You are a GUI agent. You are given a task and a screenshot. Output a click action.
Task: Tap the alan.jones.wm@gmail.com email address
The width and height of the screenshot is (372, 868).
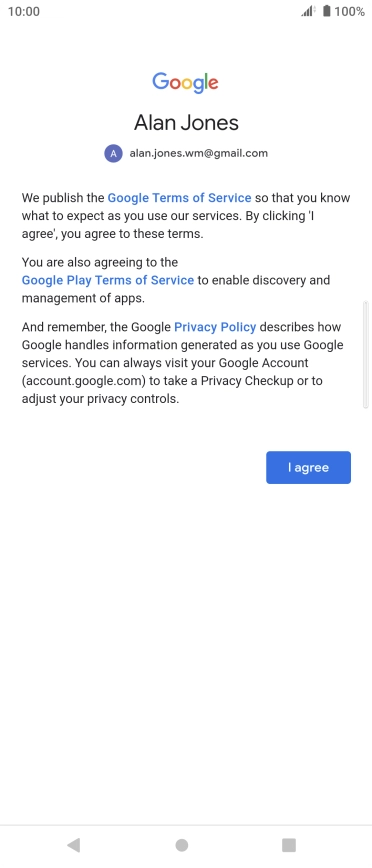tap(199, 153)
